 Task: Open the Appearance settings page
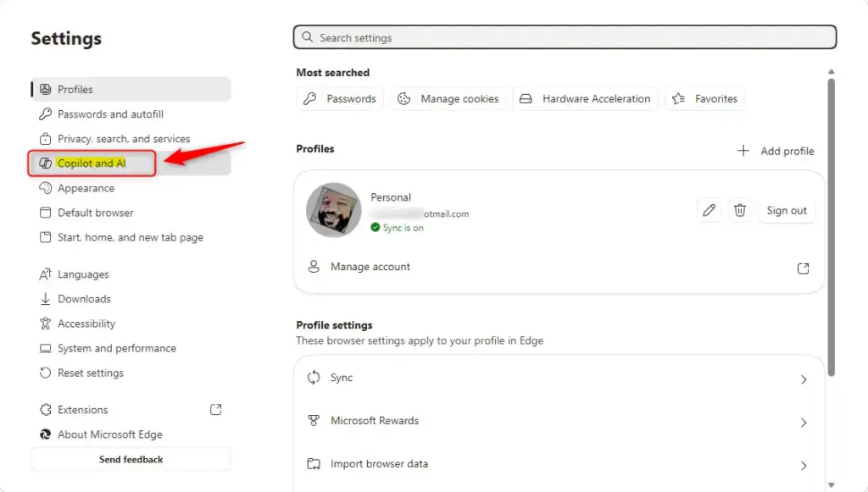(131, 188)
